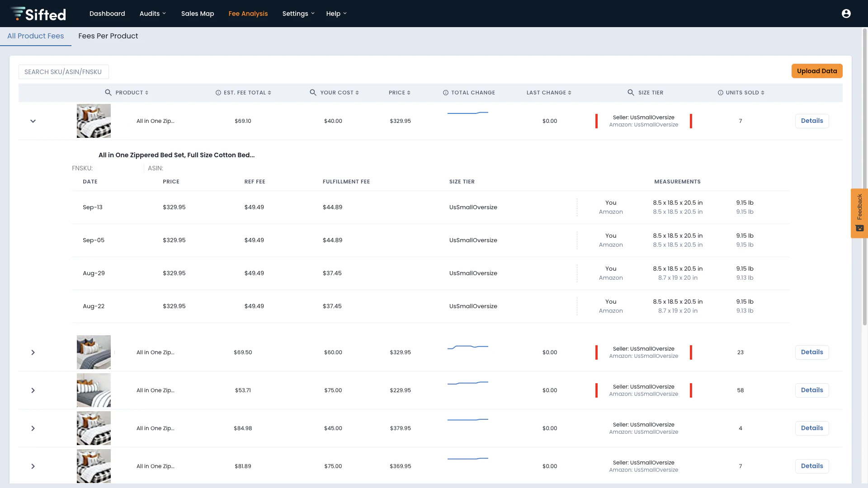
Task: Toggle sort order on Units Sold column
Action: coord(763,93)
